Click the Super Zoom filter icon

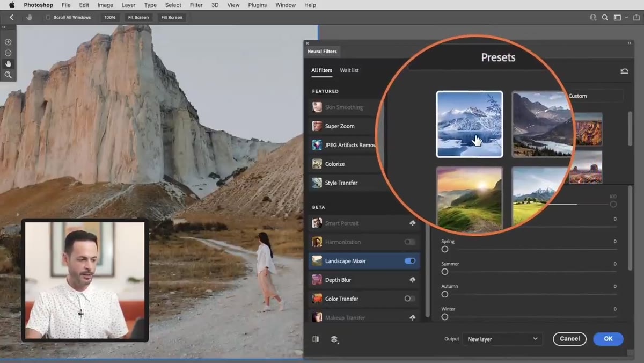pyautogui.click(x=317, y=126)
